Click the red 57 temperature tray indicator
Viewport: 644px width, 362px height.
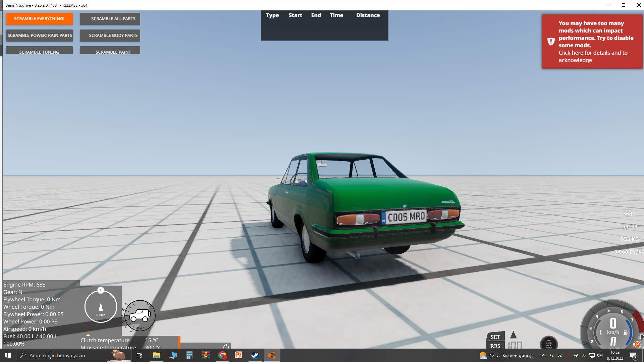(568, 355)
